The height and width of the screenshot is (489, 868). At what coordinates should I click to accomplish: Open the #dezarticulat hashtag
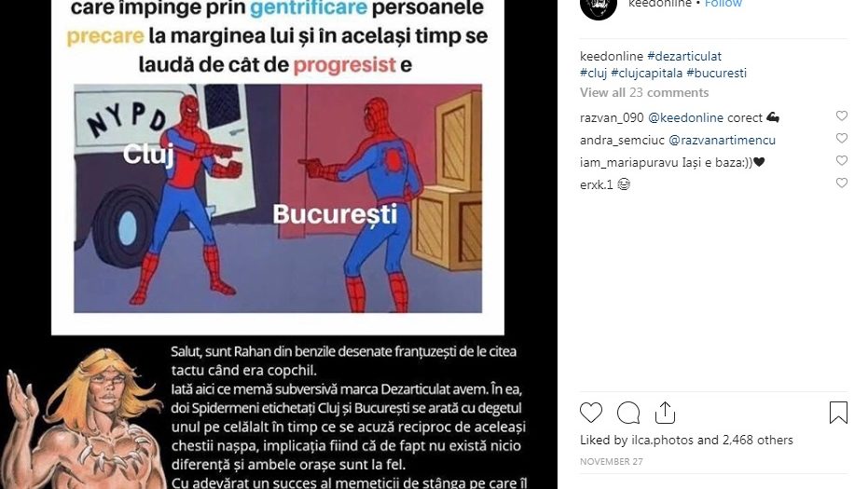[684, 56]
